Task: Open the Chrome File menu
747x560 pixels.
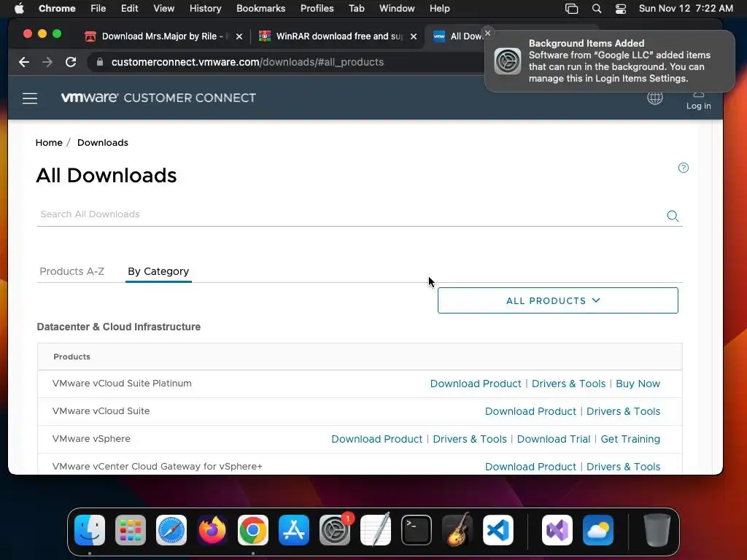Action: tap(98, 9)
